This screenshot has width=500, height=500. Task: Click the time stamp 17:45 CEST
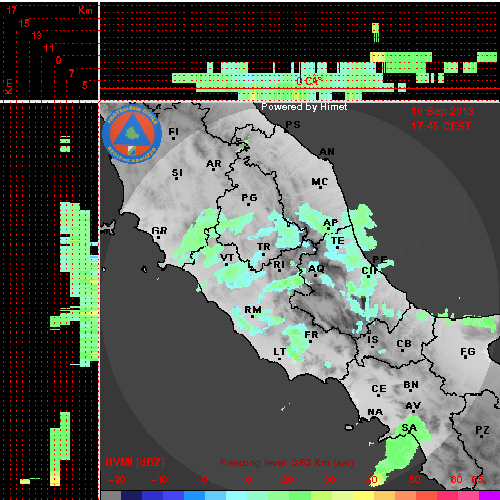[x=441, y=126]
